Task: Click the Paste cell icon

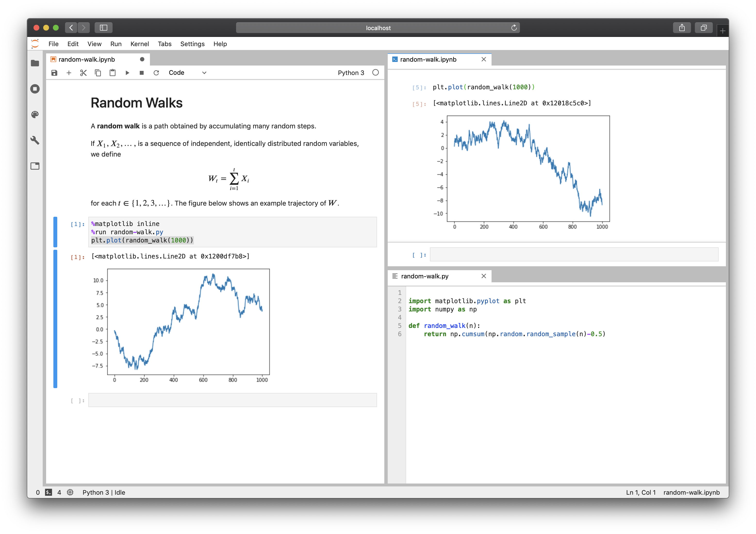Action: (x=113, y=72)
